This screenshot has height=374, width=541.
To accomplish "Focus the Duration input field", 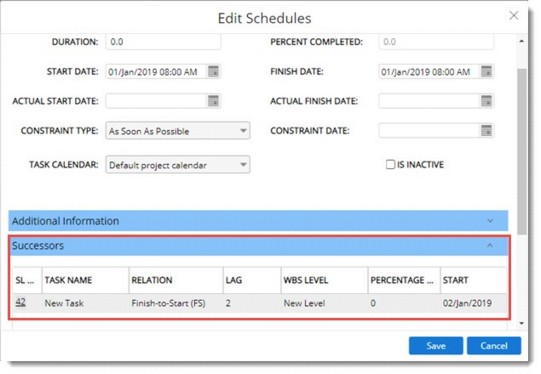I will click(x=163, y=42).
